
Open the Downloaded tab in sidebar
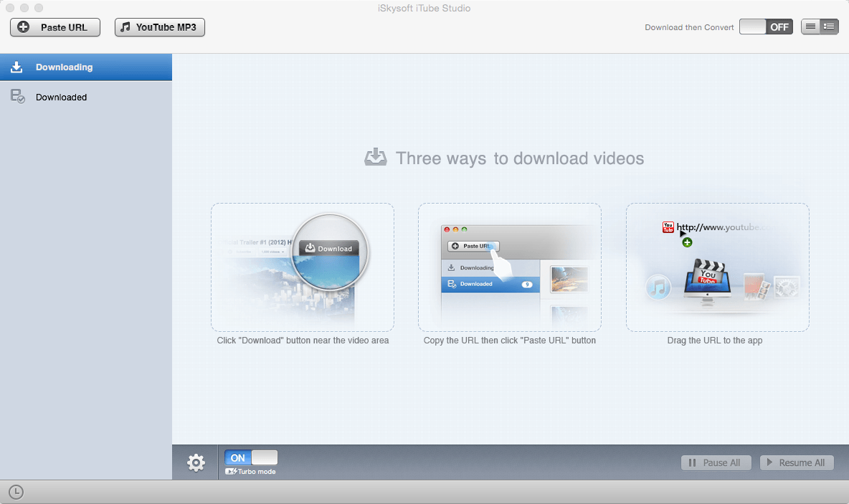pyautogui.click(x=86, y=97)
